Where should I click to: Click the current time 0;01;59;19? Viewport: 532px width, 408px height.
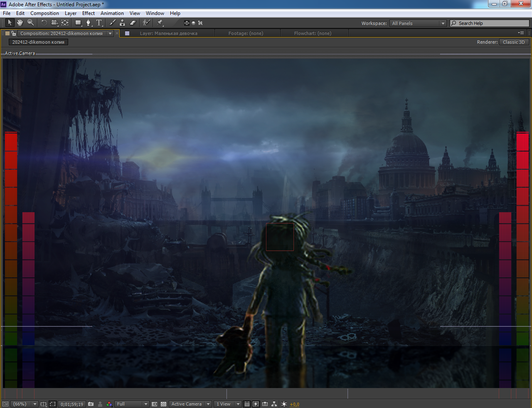72,404
